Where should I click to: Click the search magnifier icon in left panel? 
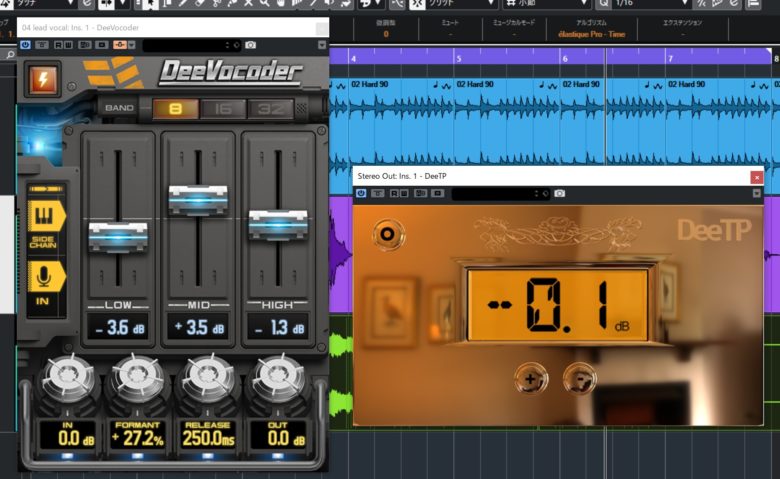(10, 55)
